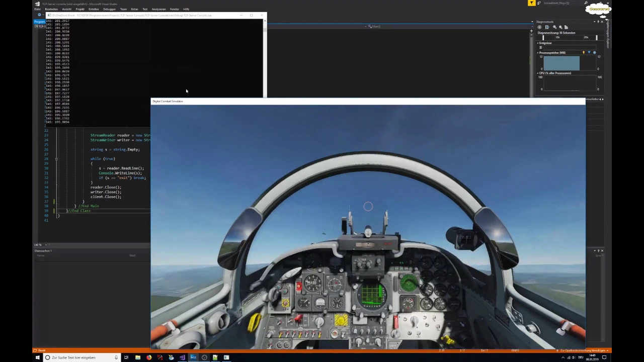Click the Windows taskbar search box
The width and height of the screenshot is (644, 362).
click(82, 357)
